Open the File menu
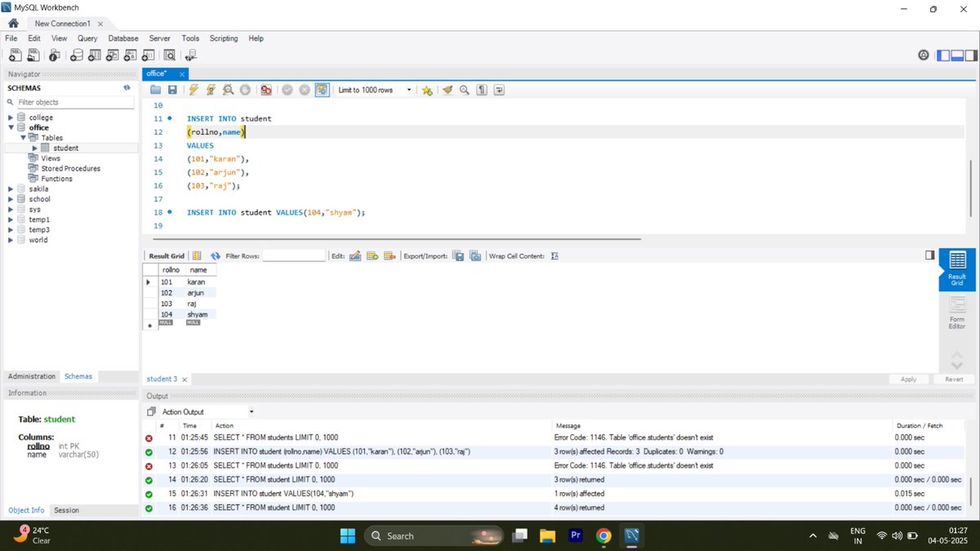The image size is (980, 551). coord(11,38)
